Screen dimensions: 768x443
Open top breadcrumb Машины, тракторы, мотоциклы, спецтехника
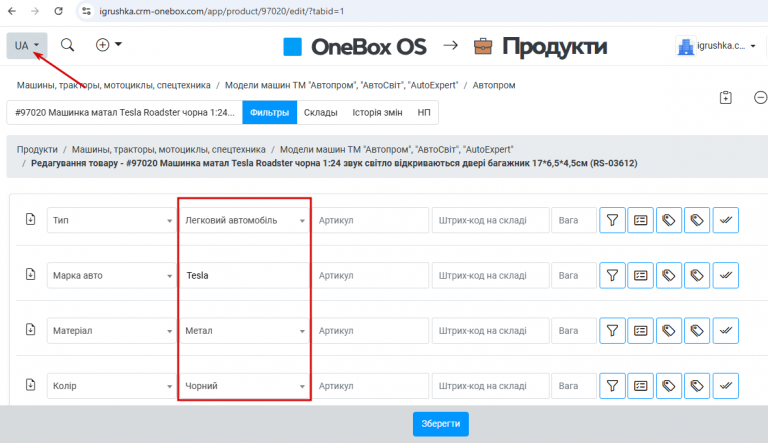[114, 85]
